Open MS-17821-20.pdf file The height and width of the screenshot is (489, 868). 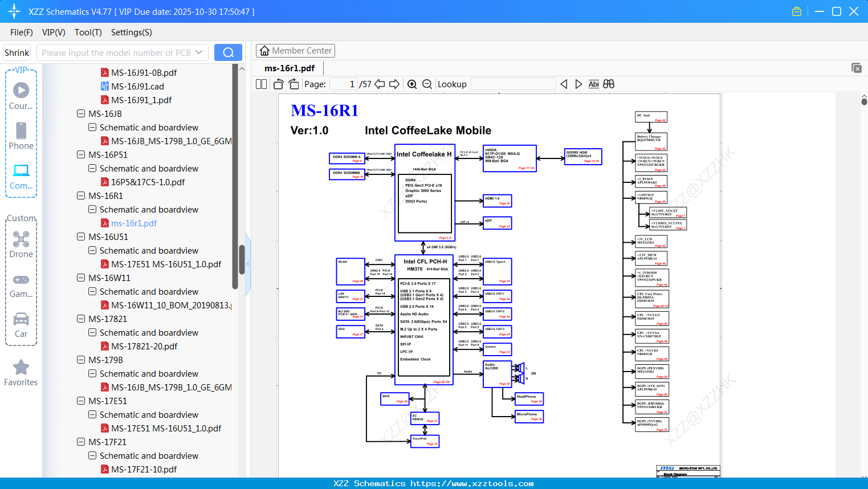click(144, 347)
